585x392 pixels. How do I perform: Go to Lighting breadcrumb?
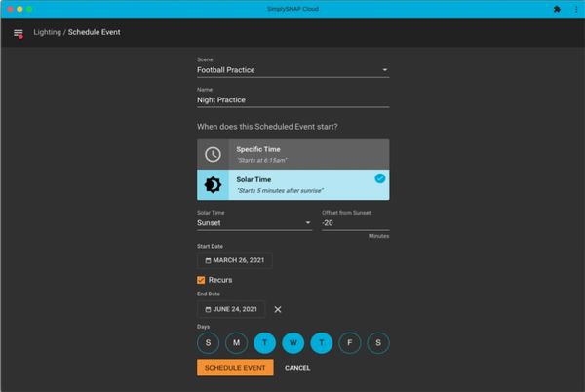point(45,33)
